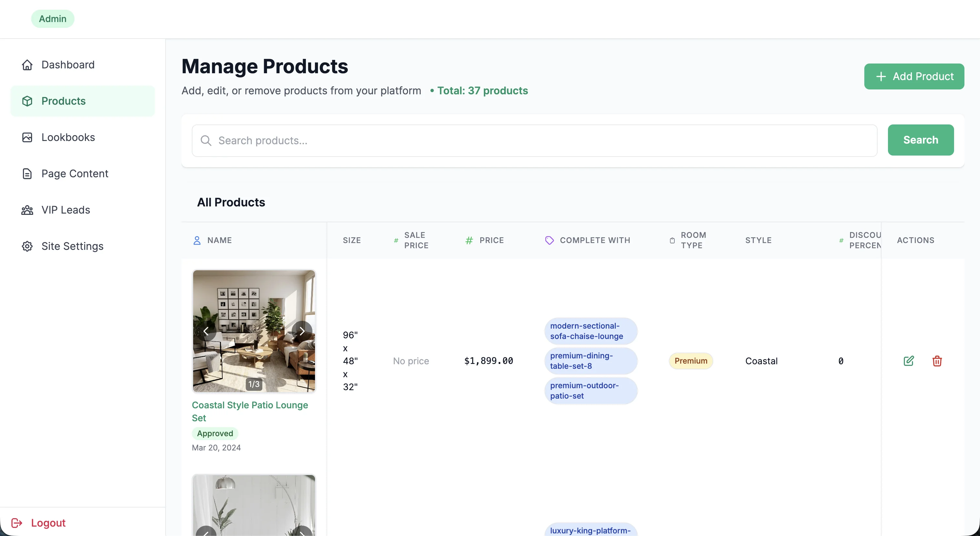Click the Add Product button
Screen dimensions: 980x536
click(914, 76)
